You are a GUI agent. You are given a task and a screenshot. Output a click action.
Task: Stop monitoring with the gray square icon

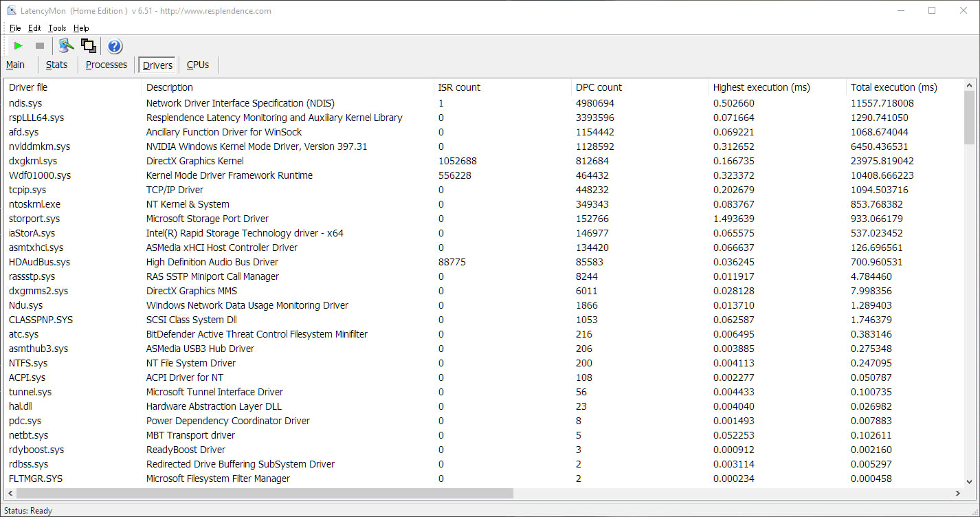coord(40,46)
